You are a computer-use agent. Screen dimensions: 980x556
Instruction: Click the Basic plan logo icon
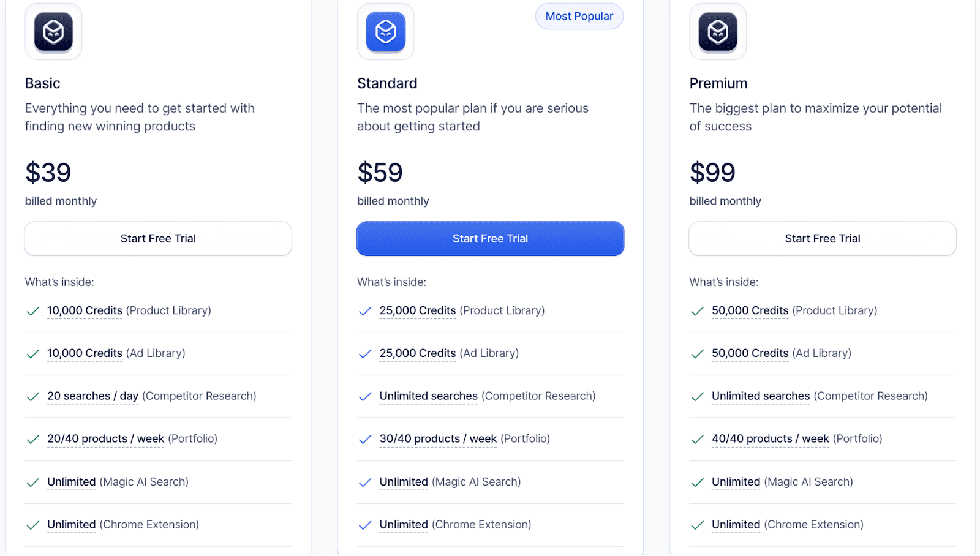53,32
